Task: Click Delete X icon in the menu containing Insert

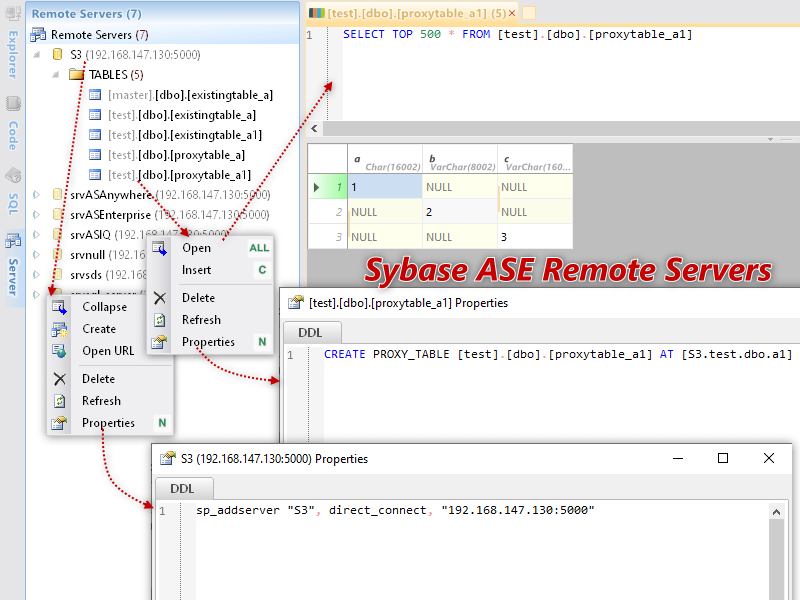Action: 159,298
